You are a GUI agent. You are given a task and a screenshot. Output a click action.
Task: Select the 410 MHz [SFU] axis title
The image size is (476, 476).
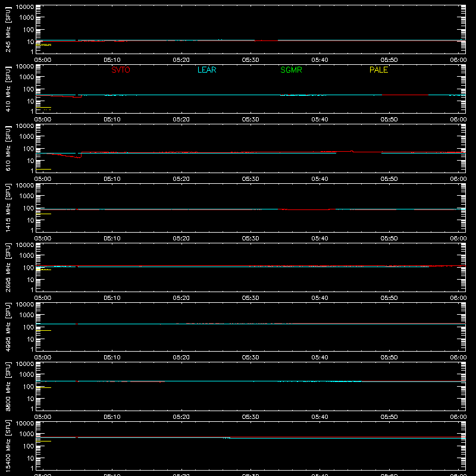click(x=8, y=89)
